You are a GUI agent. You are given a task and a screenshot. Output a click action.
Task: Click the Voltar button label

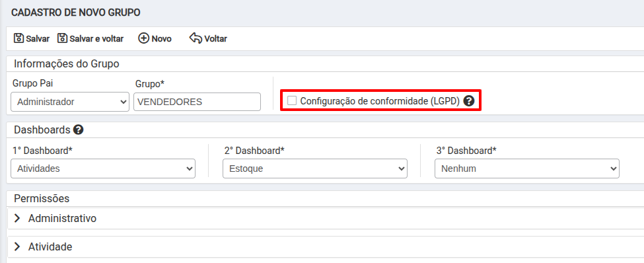click(215, 38)
